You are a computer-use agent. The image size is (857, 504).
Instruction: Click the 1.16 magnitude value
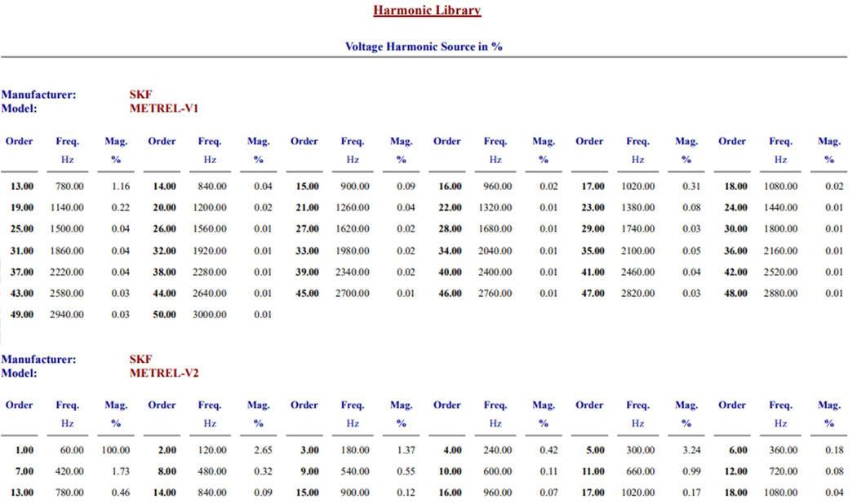[121, 186]
